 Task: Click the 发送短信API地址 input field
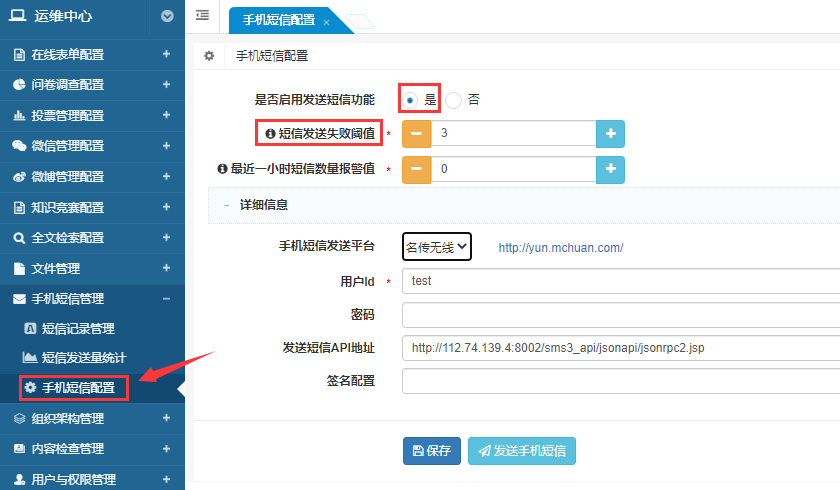[x=620, y=348]
